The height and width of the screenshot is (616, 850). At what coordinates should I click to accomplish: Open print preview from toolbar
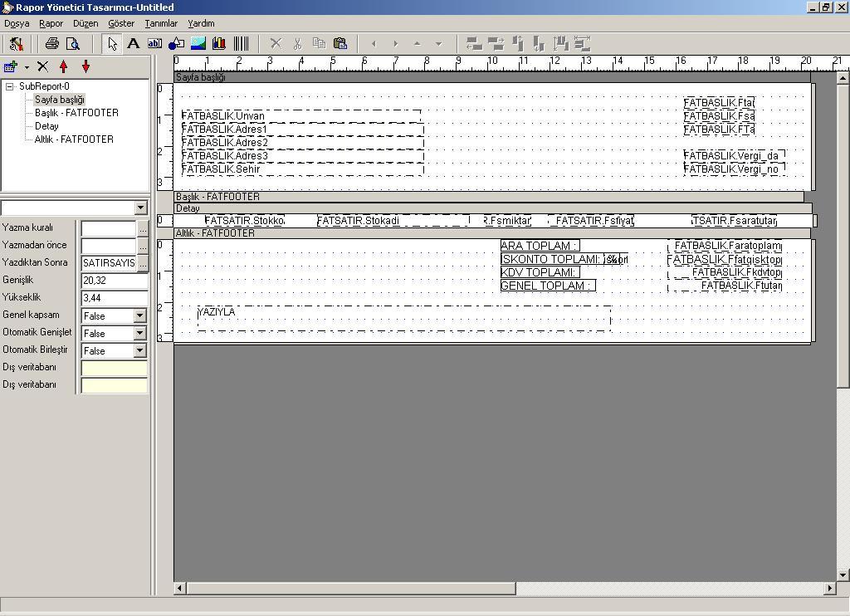[73, 44]
